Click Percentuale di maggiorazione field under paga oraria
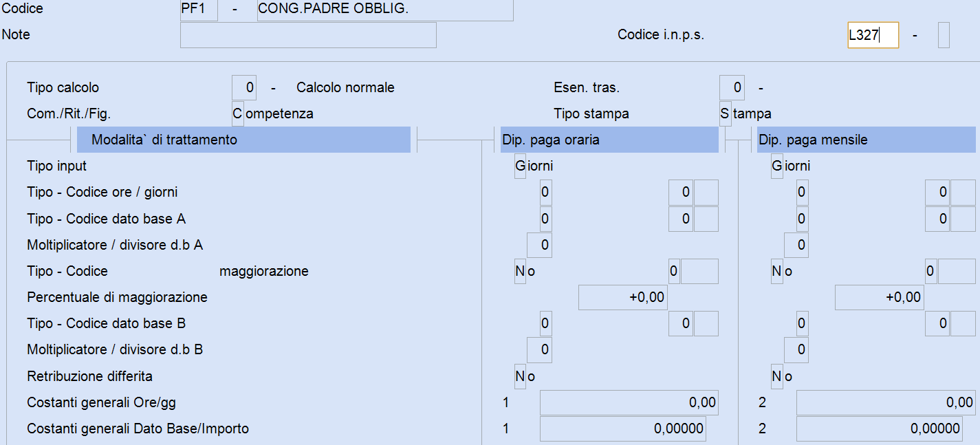 click(x=623, y=297)
